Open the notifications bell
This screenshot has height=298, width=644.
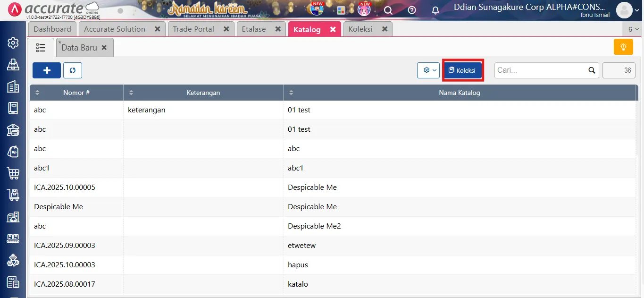coord(435,10)
